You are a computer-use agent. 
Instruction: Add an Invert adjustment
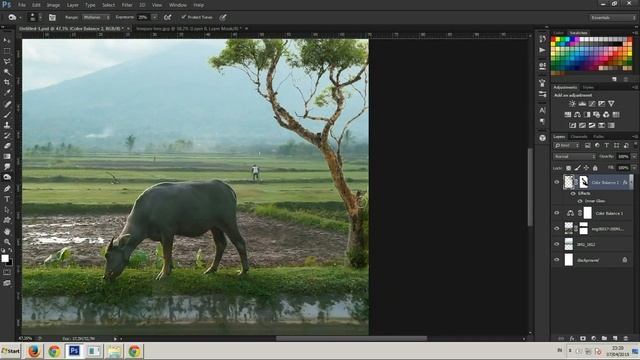click(x=572, y=125)
